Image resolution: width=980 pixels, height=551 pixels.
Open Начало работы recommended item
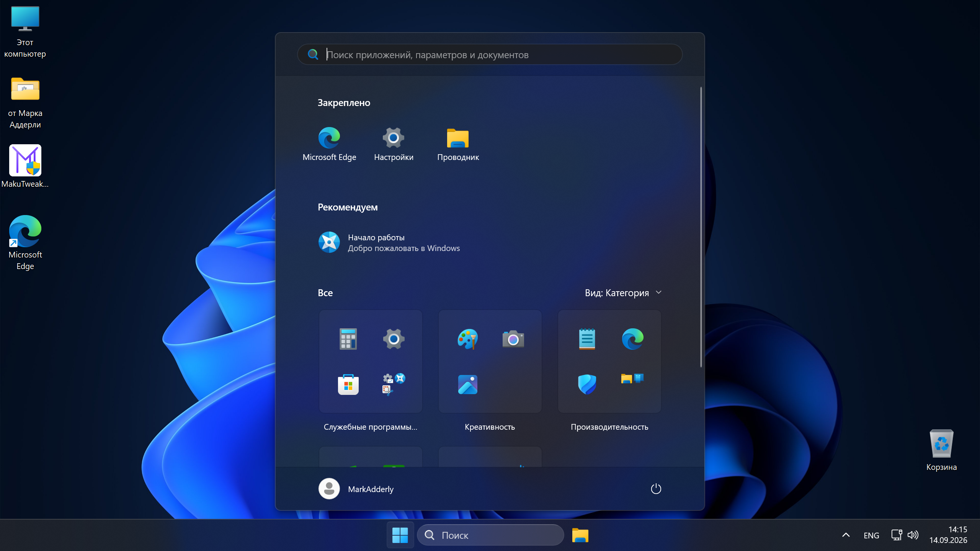[x=389, y=243]
